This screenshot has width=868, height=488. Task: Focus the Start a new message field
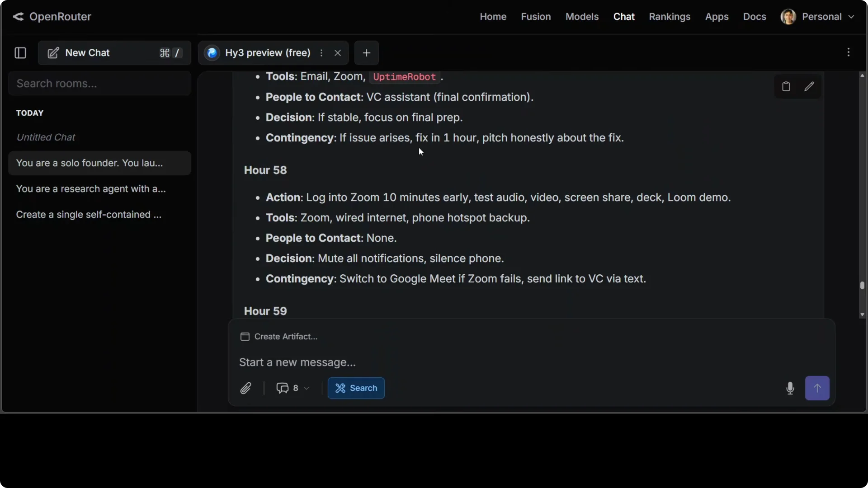[x=531, y=362]
